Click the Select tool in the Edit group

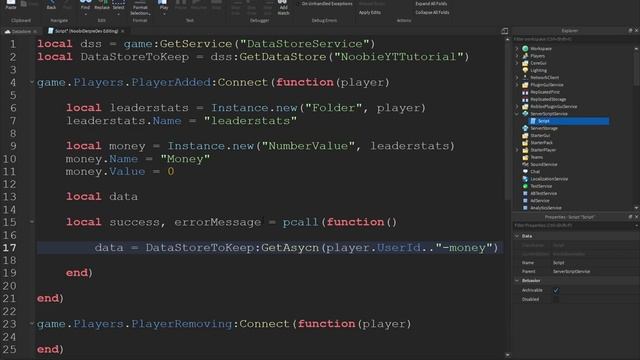point(118,6)
